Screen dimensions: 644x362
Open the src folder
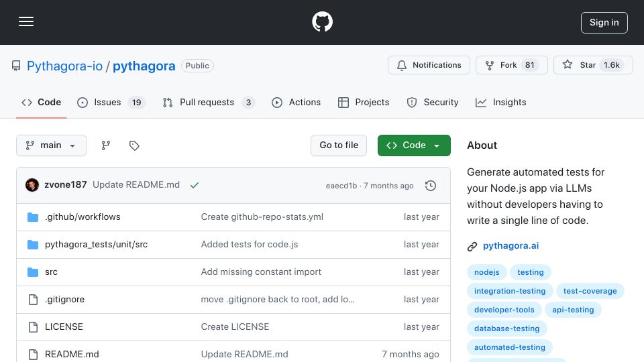pyautogui.click(x=52, y=271)
